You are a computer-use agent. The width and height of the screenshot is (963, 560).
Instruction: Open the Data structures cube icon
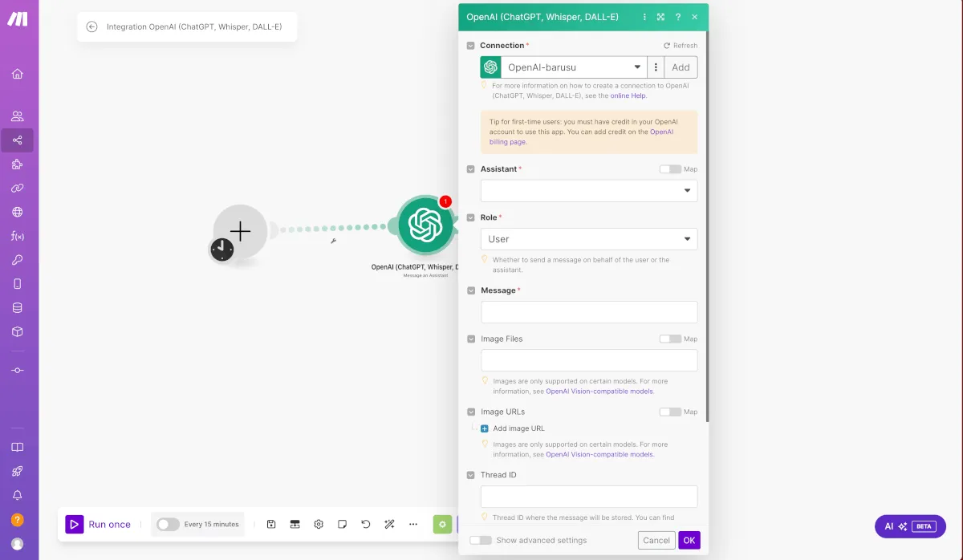click(x=18, y=331)
